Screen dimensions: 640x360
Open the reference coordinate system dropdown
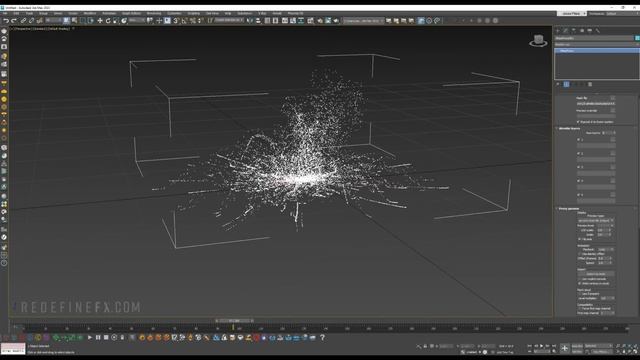(137, 20)
